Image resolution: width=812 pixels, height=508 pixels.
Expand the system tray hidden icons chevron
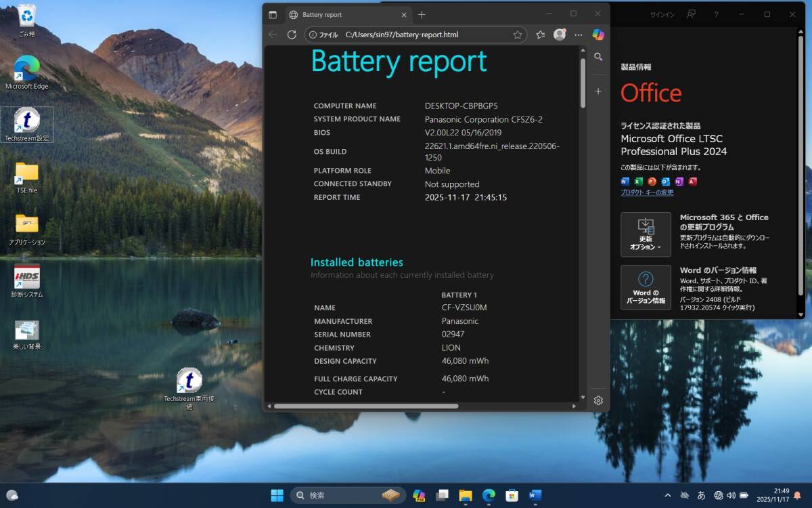click(668, 495)
